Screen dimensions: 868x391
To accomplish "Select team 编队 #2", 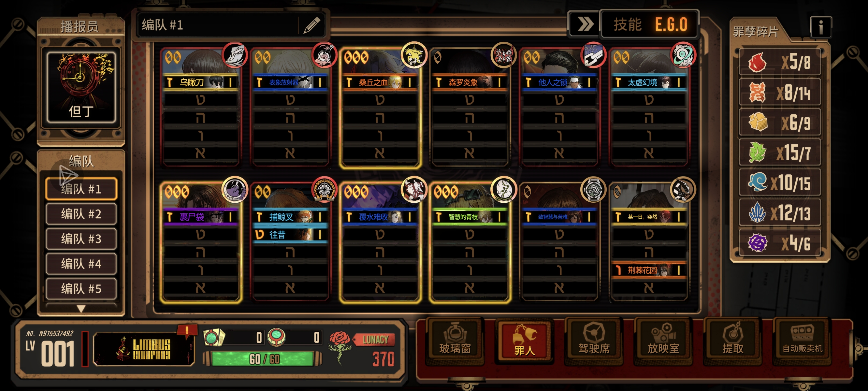I will (81, 214).
